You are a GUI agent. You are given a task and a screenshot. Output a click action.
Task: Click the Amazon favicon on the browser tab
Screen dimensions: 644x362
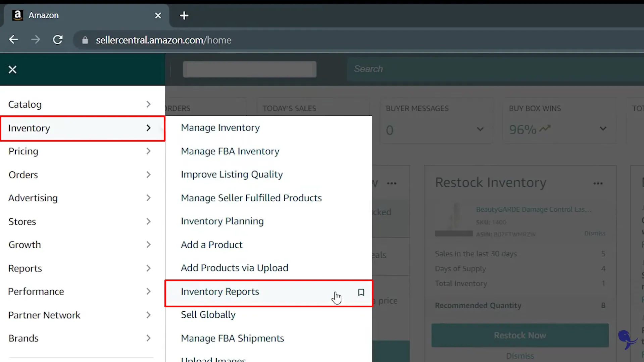(x=17, y=15)
